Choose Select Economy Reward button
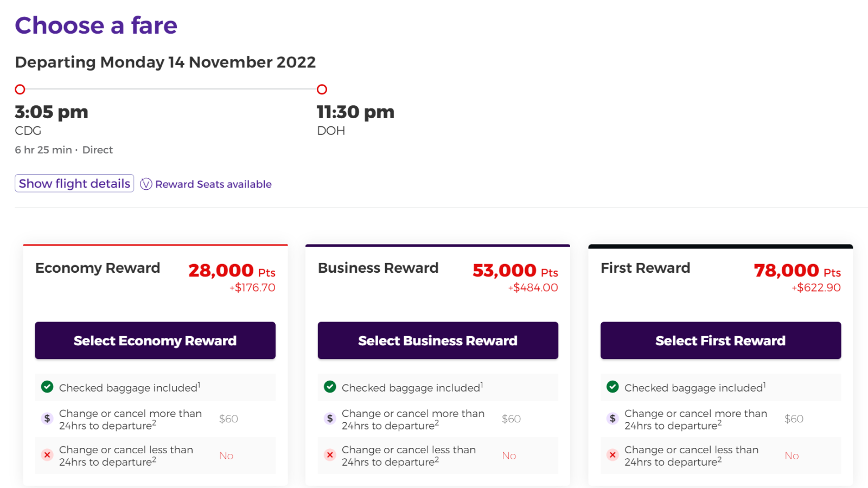 [x=155, y=341]
